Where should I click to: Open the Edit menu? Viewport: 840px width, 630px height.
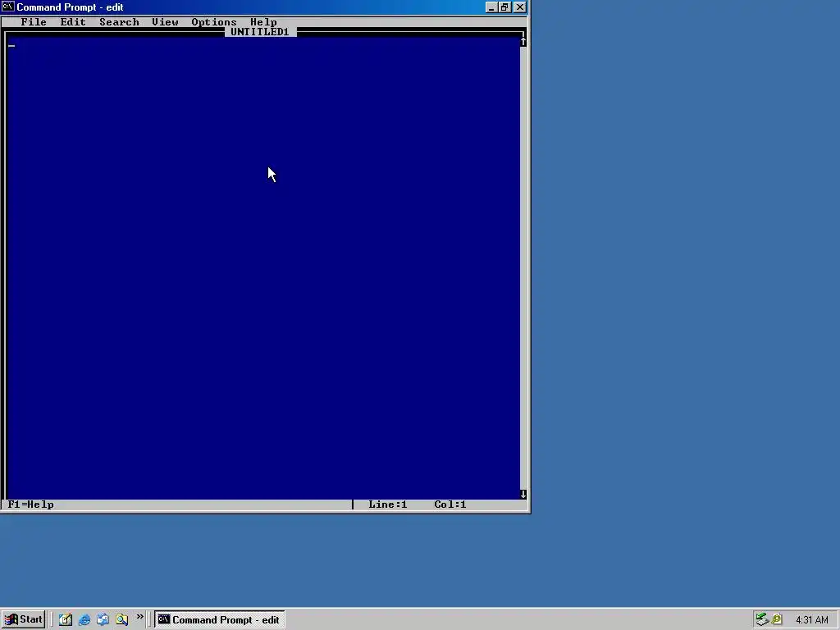click(73, 22)
